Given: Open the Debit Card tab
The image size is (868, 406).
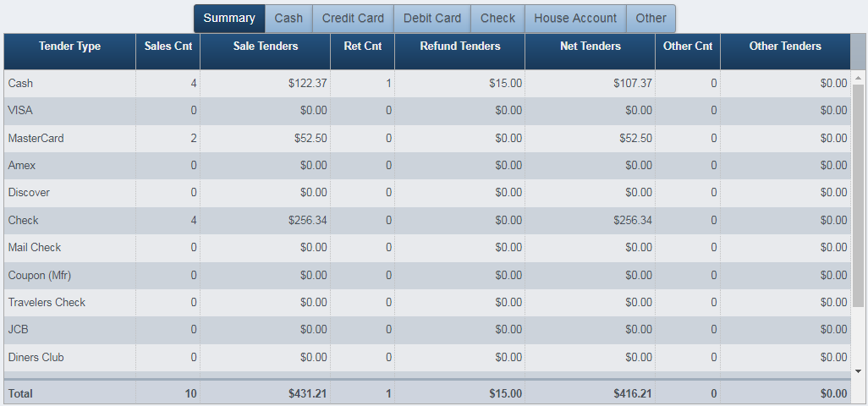Looking at the screenshot, I should point(432,19).
